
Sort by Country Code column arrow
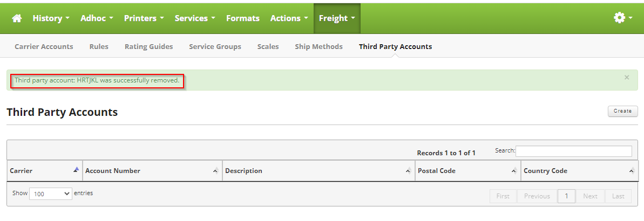[x=632, y=171]
